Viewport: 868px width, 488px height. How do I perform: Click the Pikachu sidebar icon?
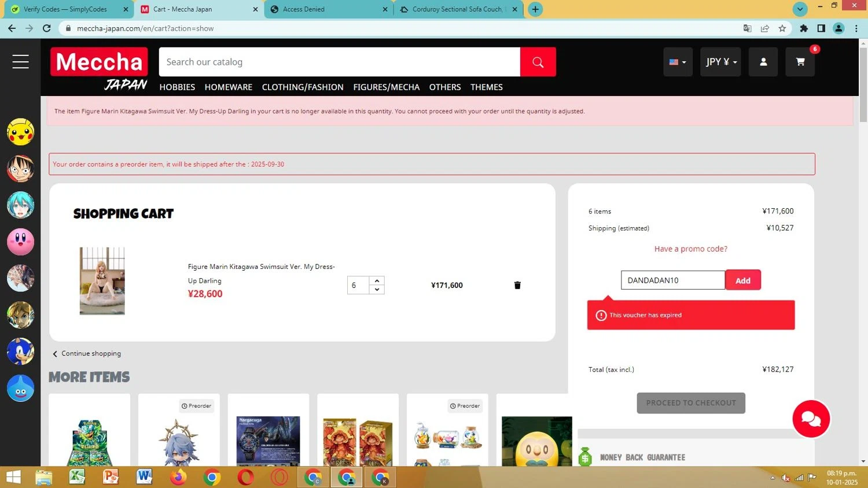(20, 132)
